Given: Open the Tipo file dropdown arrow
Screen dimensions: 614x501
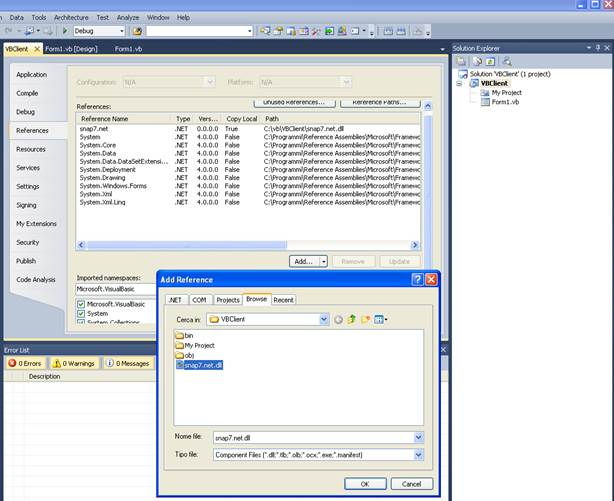Looking at the screenshot, I should click(x=419, y=454).
